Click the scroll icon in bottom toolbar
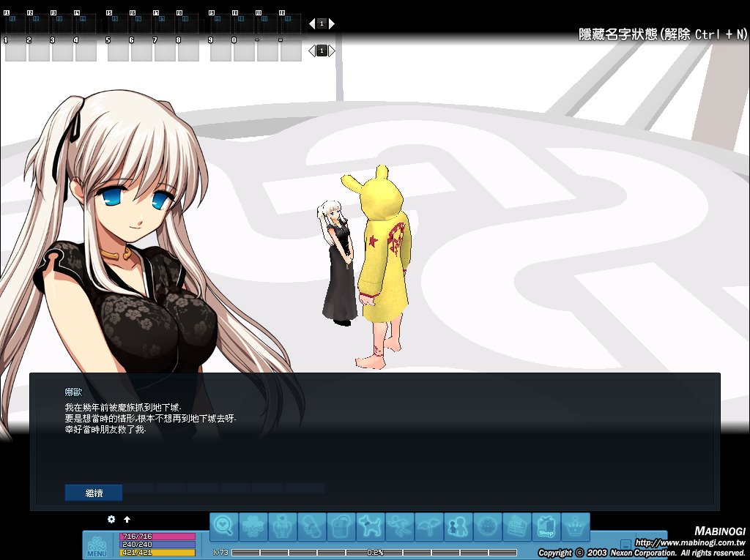The height and width of the screenshot is (560, 750). pyautogui.click(x=312, y=526)
